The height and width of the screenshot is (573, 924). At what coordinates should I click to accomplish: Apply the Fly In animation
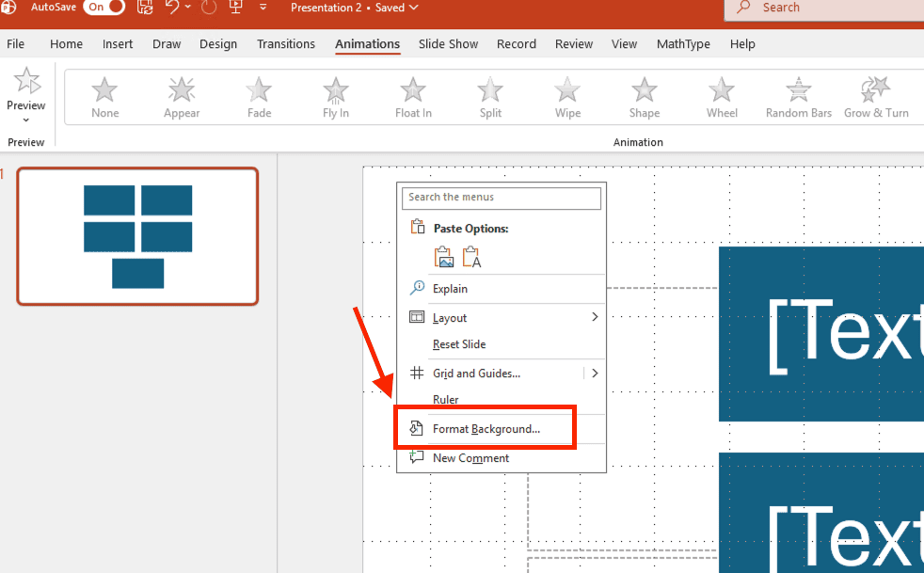[x=336, y=98]
